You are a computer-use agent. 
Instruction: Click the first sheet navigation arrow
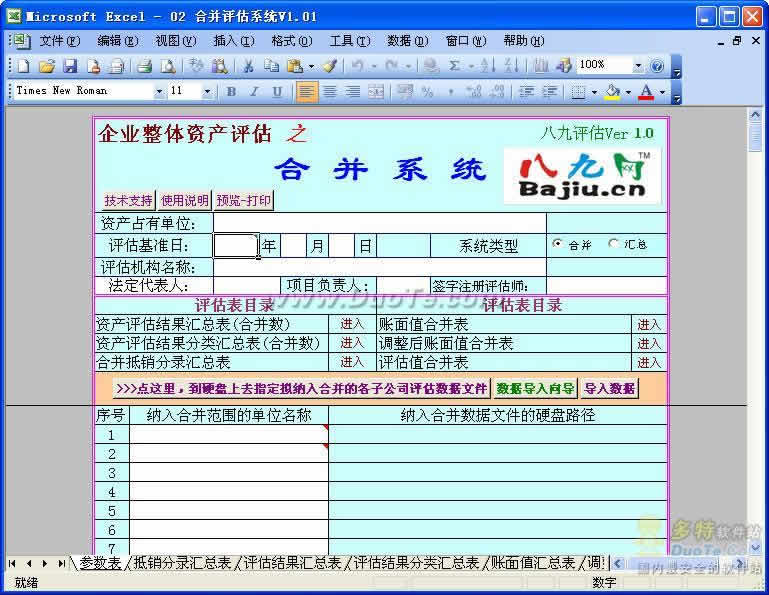[13, 563]
